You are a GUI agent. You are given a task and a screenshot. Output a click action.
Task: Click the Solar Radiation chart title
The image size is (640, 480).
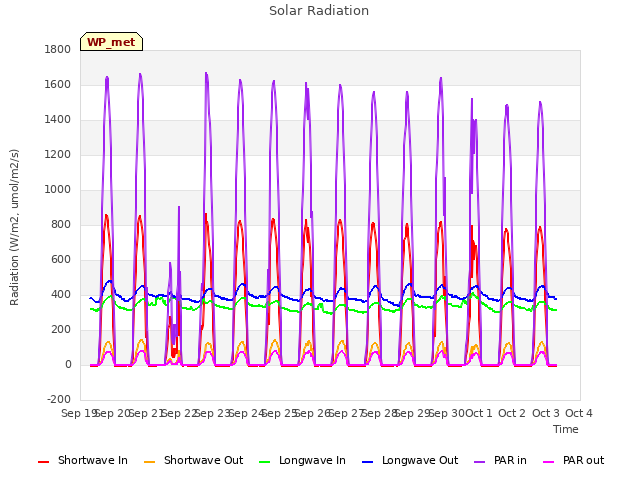point(319,11)
